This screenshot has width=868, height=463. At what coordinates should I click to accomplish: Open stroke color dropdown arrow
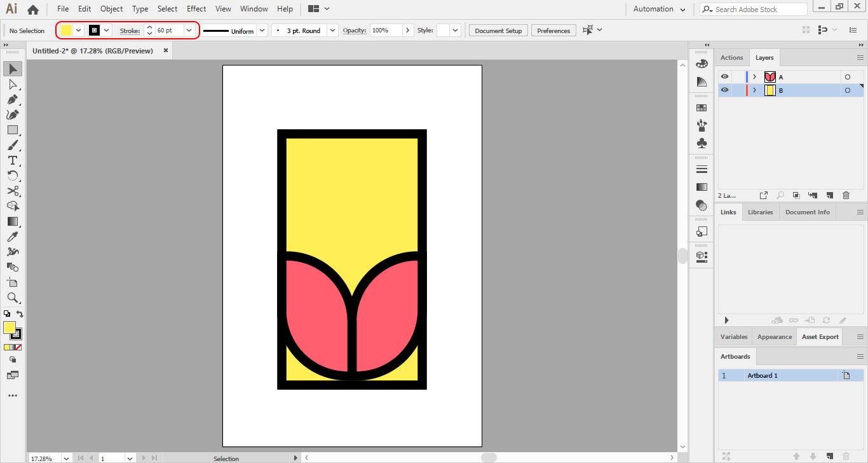tap(107, 31)
